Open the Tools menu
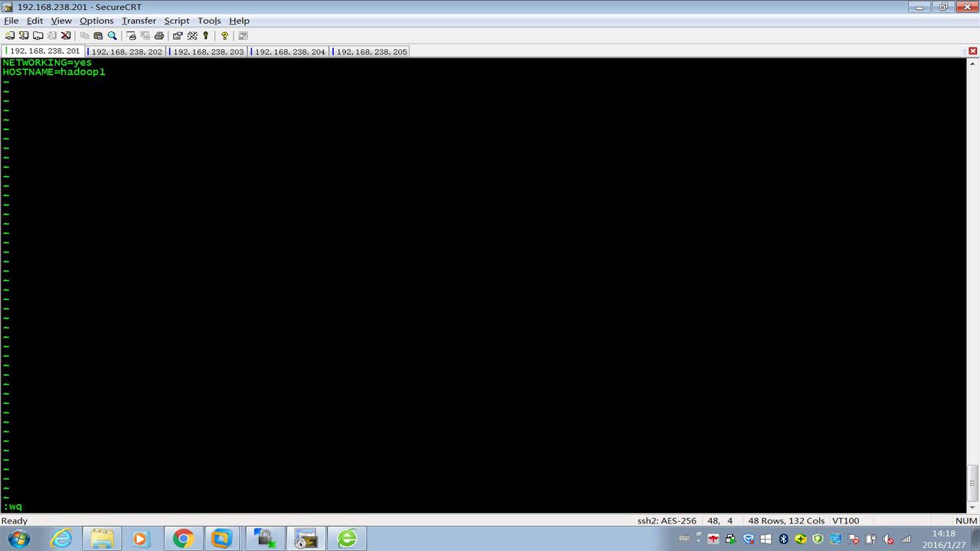The image size is (980, 551). (x=209, y=21)
